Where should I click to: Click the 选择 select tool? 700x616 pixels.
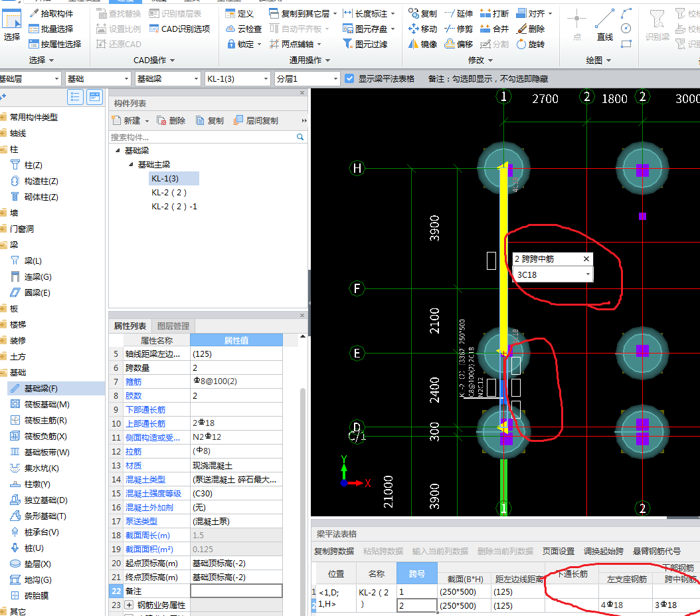tap(11, 26)
